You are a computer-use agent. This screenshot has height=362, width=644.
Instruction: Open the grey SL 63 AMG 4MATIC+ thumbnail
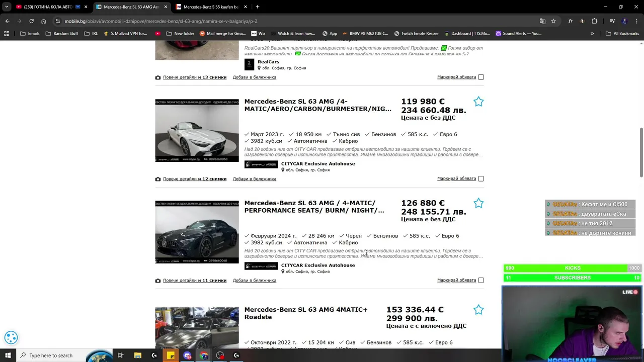coord(197,328)
